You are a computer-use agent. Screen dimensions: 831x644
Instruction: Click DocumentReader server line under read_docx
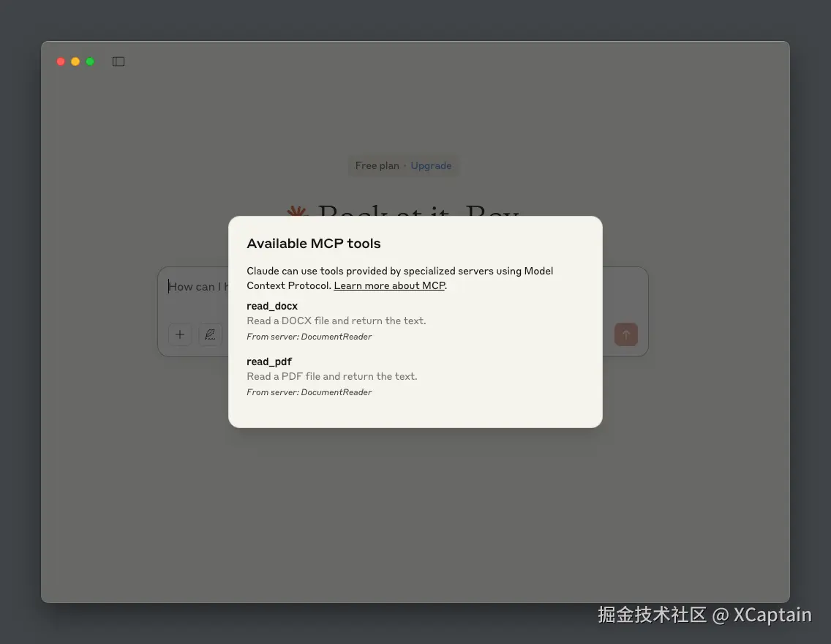click(x=309, y=337)
